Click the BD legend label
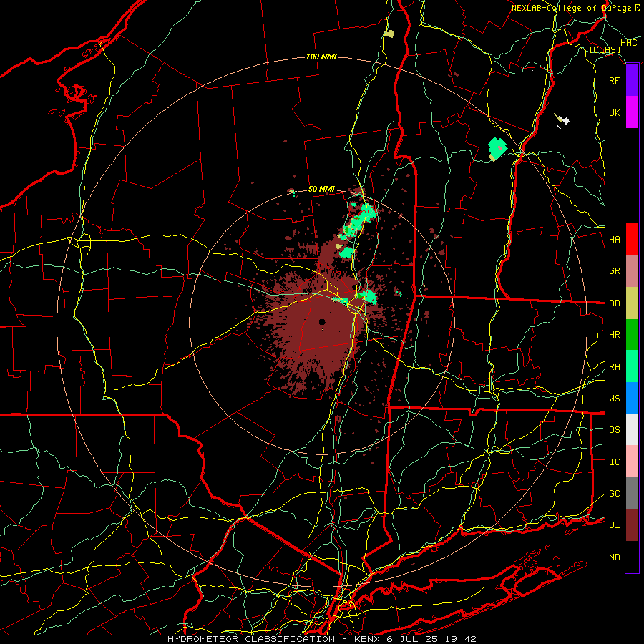 [x=615, y=303]
